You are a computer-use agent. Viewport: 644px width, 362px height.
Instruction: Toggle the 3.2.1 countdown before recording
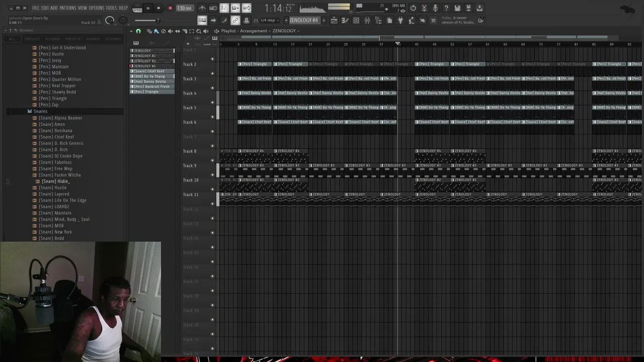224,8
